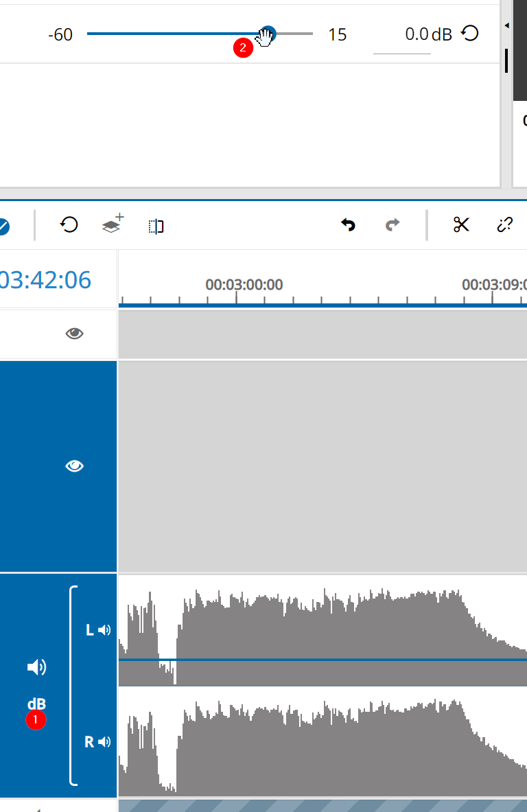Click the add layer icon with plus

(x=113, y=224)
